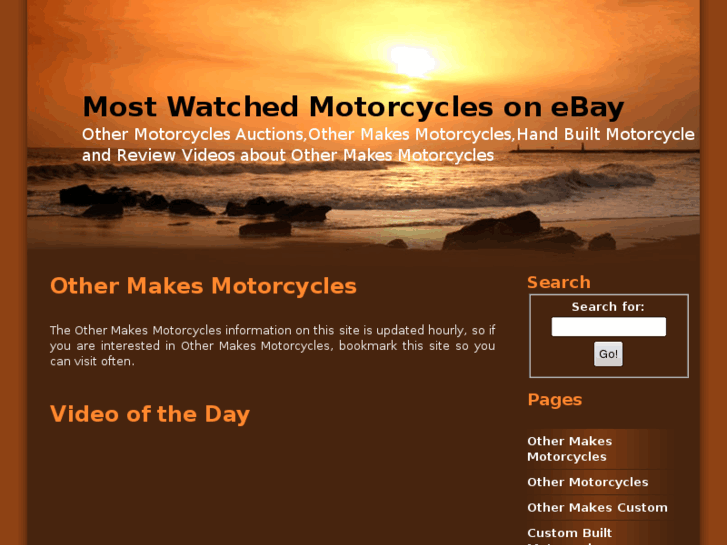Click the bright sun in header image

412,61
